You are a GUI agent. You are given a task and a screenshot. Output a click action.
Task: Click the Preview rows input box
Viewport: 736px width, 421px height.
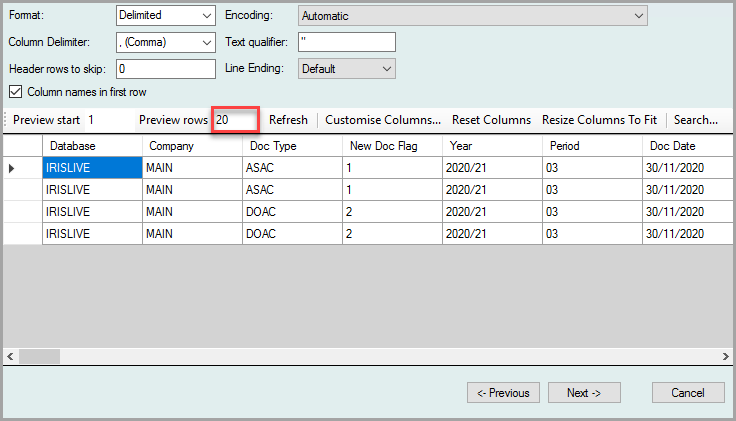point(235,120)
